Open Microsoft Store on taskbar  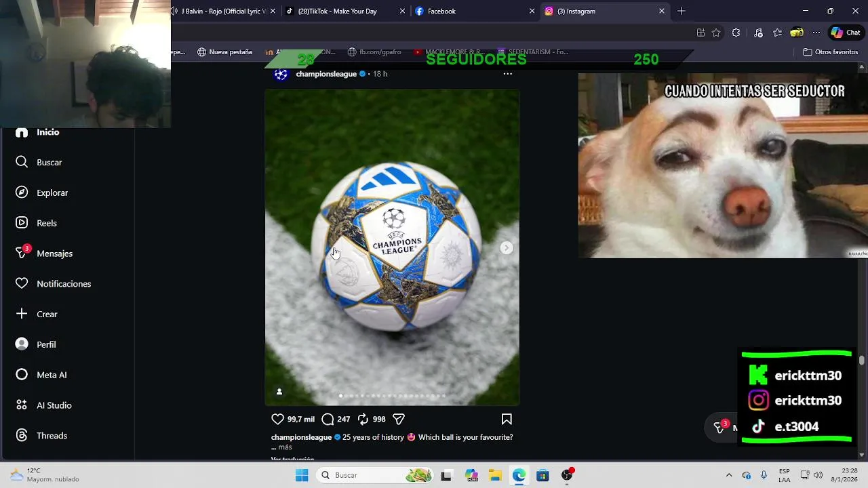point(542,475)
